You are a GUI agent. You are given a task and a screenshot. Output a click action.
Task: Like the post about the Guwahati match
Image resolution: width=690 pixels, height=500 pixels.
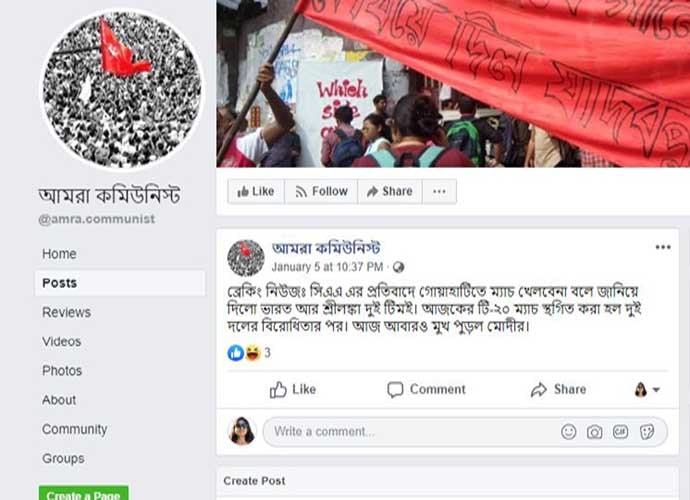pos(293,390)
